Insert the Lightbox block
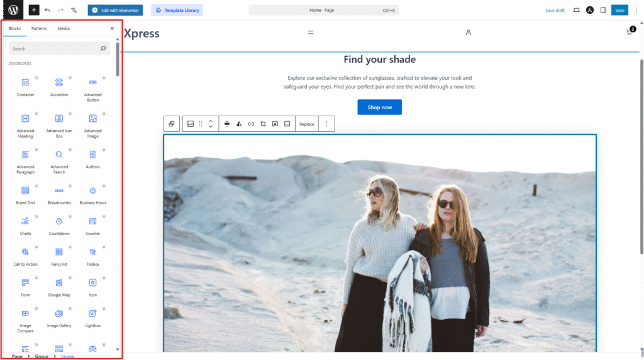Screen dimensions: 644x360 93,318
